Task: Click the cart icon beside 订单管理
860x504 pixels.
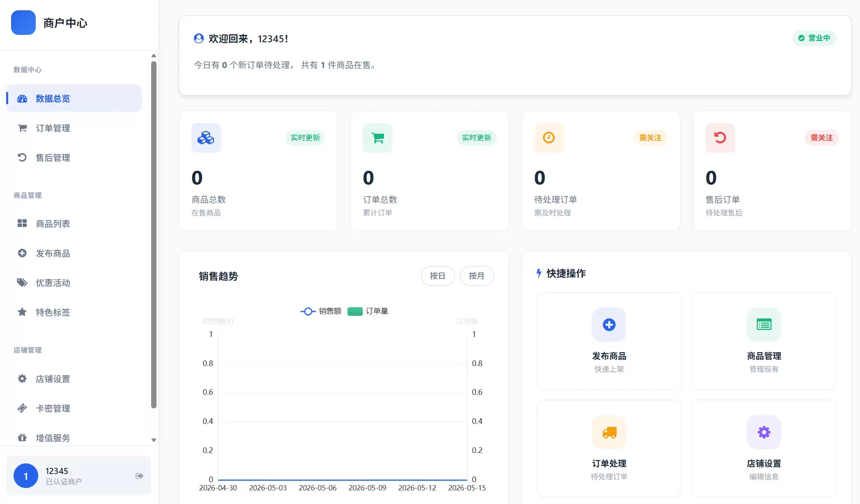Action: pyautogui.click(x=22, y=128)
